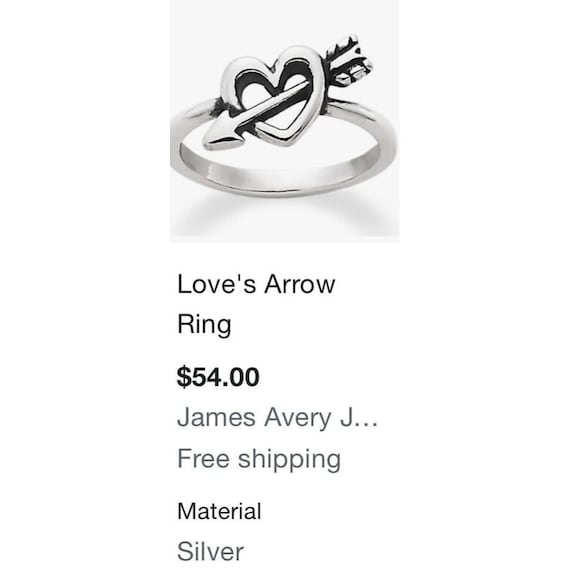The width and height of the screenshot is (570, 570).
Task: Click the word "Love's" in the product name
Action: pos(217,284)
